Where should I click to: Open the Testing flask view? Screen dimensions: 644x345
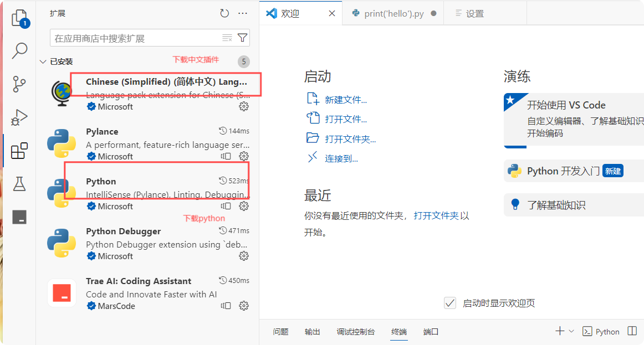(x=19, y=184)
